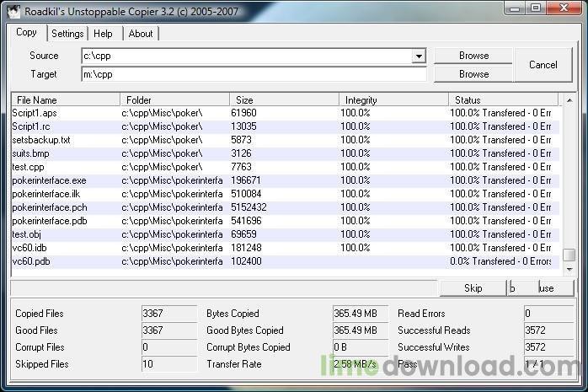Click the 0.0% Transfered status cell
Screen dimensions: 588x392
coord(500,261)
